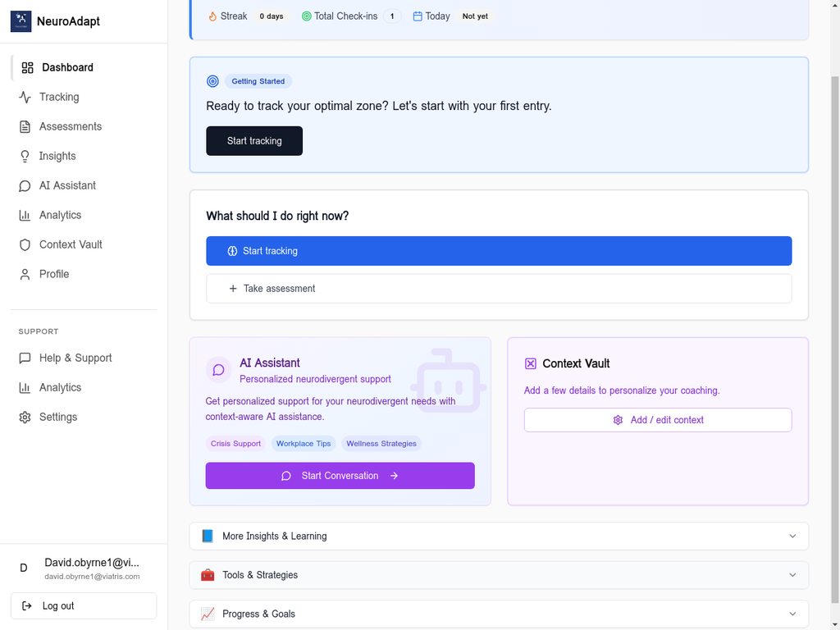This screenshot has width=840, height=630.
Task: Expand More Insights & Learning section
Action: pyautogui.click(x=792, y=536)
